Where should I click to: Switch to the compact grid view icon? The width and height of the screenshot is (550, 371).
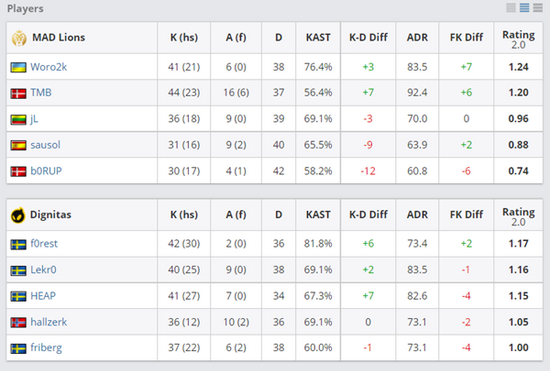click(x=511, y=8)
